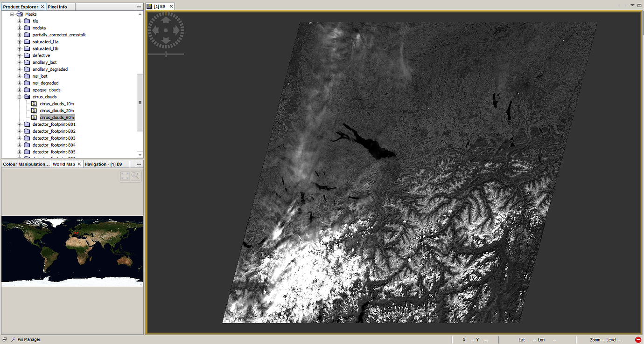644x344 pixels.
Task: Close the World Map tab
Action: click(78, 164)
